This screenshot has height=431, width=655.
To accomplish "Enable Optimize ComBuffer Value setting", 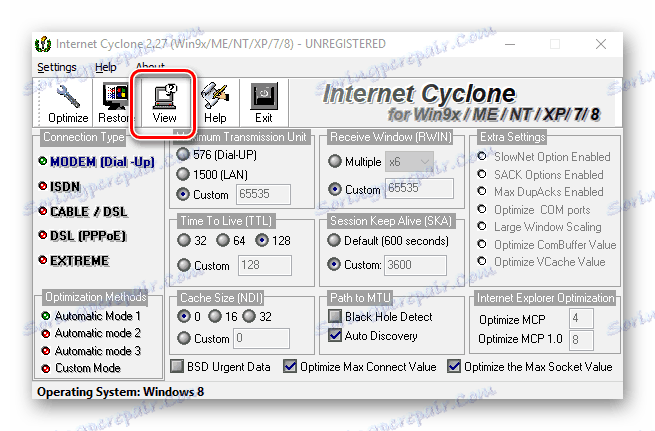I will pos(482,244).
